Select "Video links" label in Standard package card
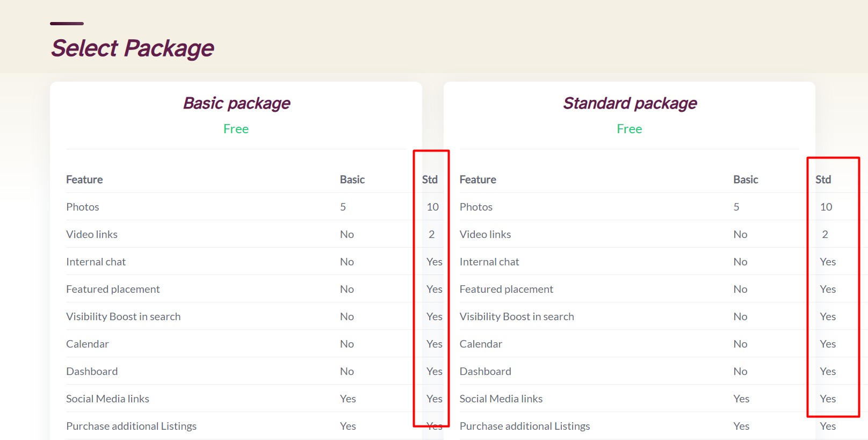The image size is (868, 440). pyautogui.click(x=485, y=234)
